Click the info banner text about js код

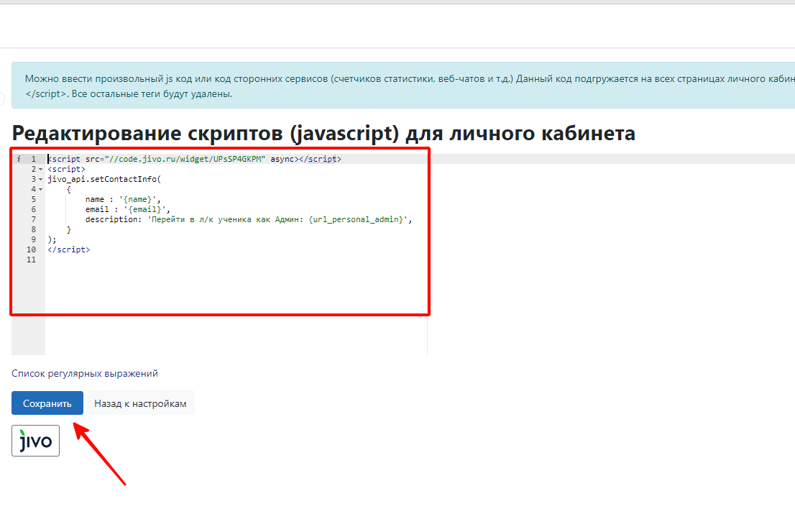click(x=410, y=86)
